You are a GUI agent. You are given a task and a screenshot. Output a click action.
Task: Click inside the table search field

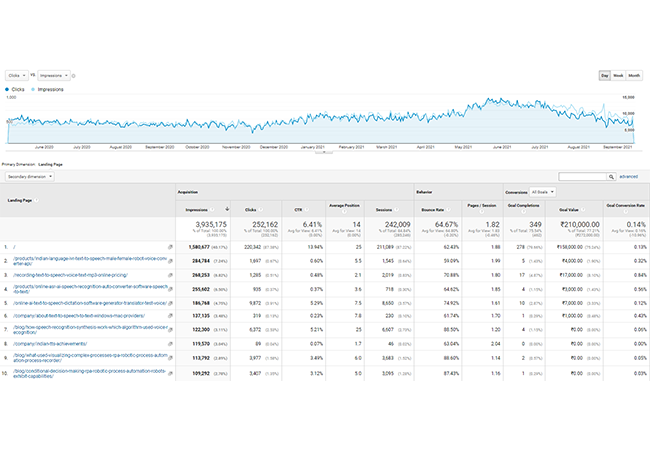pos(582,176)
